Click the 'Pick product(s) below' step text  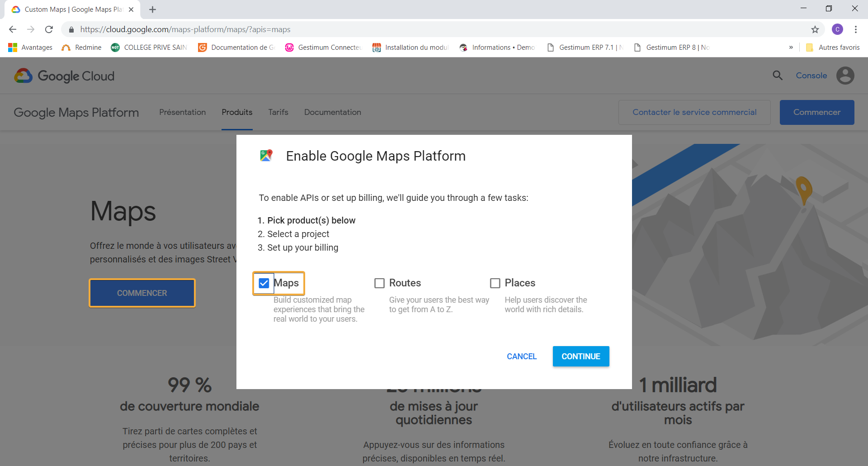[x=311, y=220]
